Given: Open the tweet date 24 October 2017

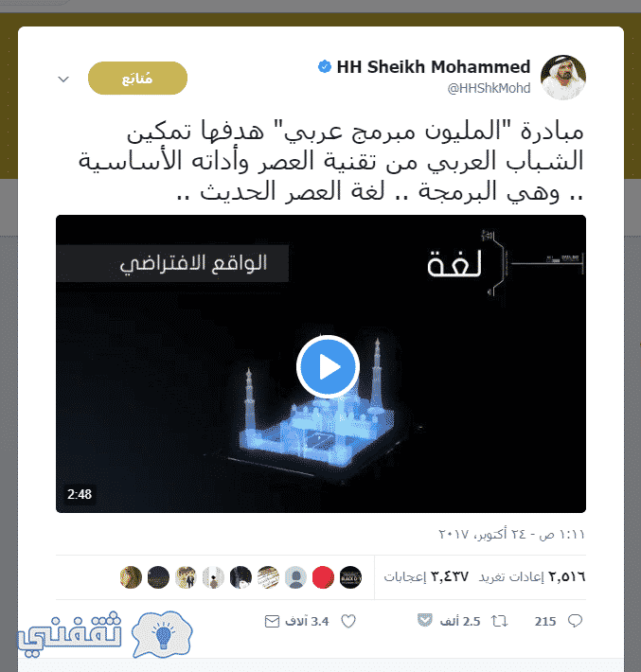Looking at the screenshot, I should coord(511,534).
